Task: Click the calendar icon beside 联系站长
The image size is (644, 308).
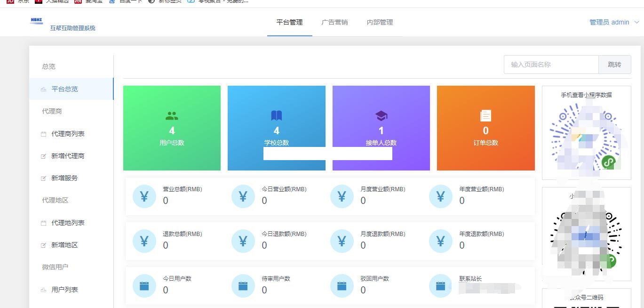Action: pyautogui.click(x=440, y=285)
